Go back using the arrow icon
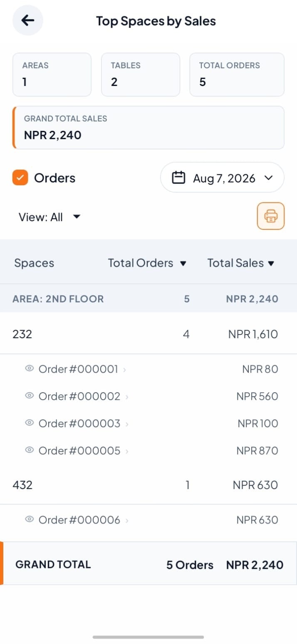Viewport: 297px width, 644px height. click(x=28, y=20)
